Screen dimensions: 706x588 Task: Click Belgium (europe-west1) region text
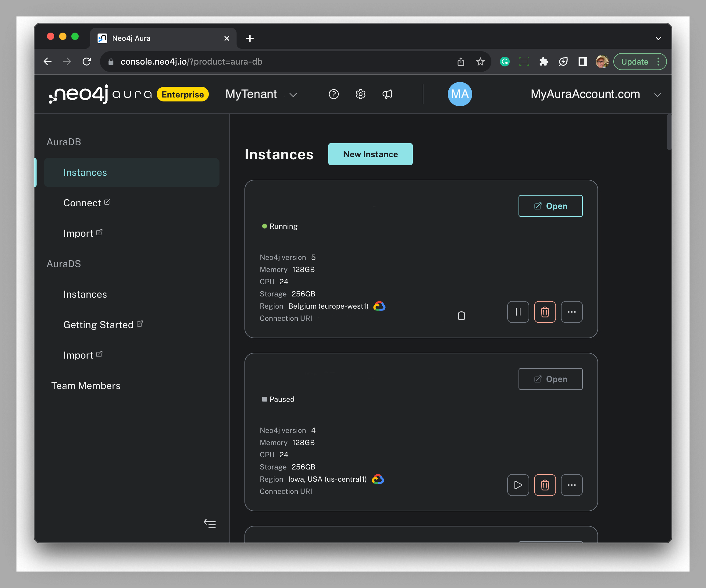[328, 306]
